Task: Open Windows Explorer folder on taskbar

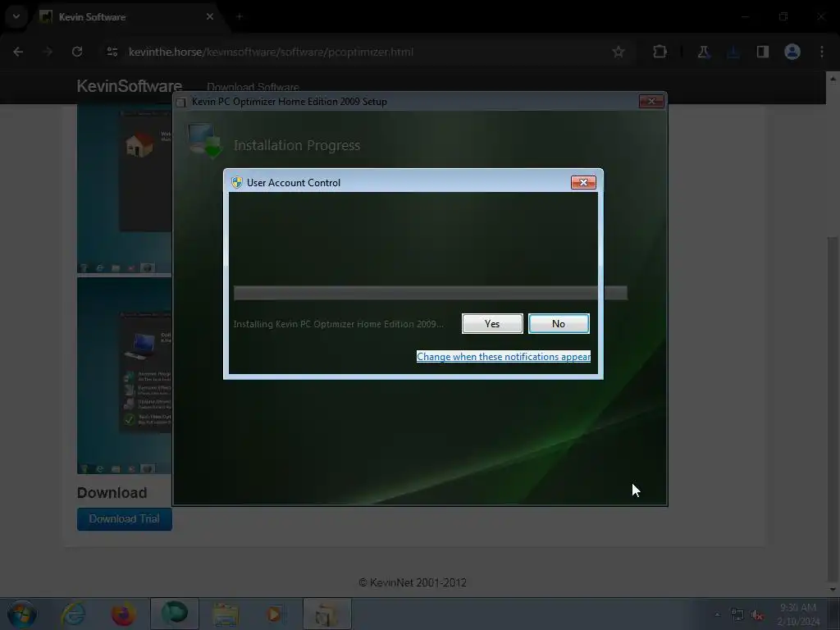Action: 226,614
